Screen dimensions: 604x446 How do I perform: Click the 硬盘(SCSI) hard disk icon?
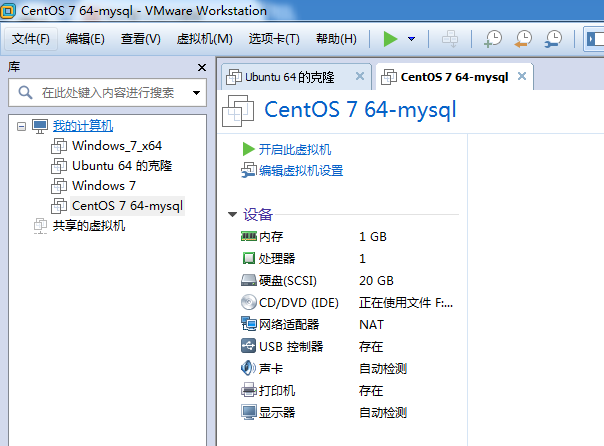click(248, 280)
